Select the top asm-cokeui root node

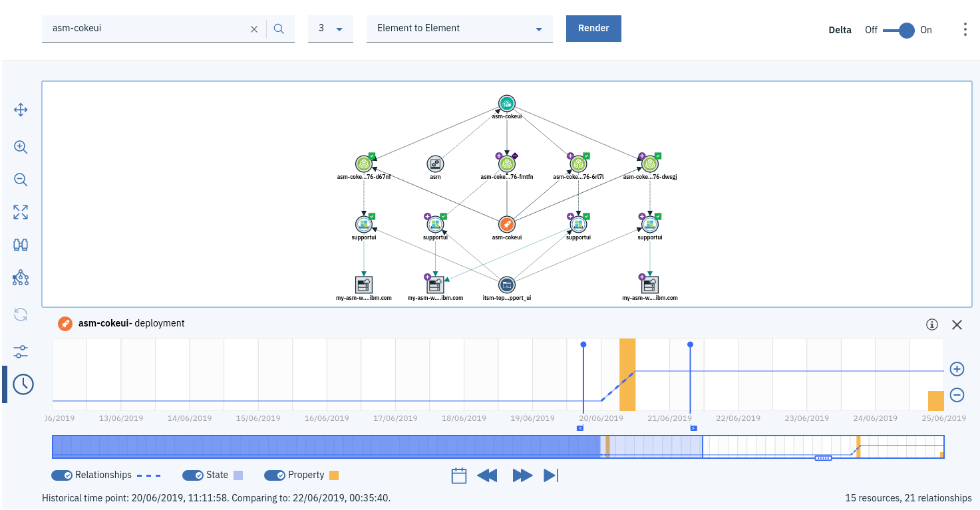(507, 103)
